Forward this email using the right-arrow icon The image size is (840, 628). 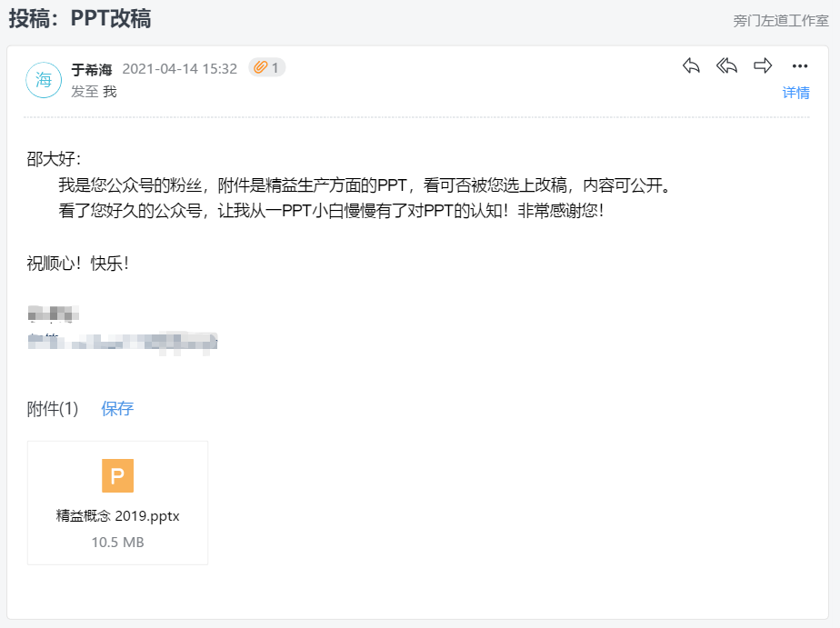click(763, 65)
